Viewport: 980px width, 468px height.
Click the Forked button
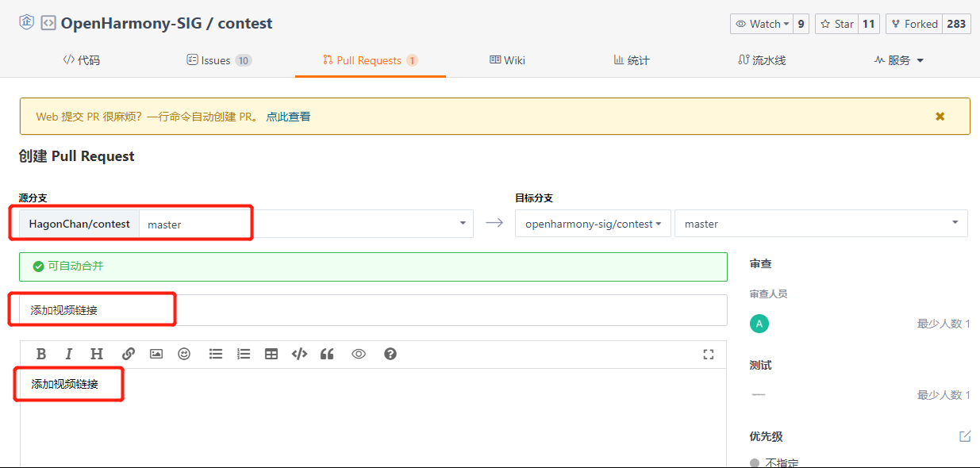point(913,24)
